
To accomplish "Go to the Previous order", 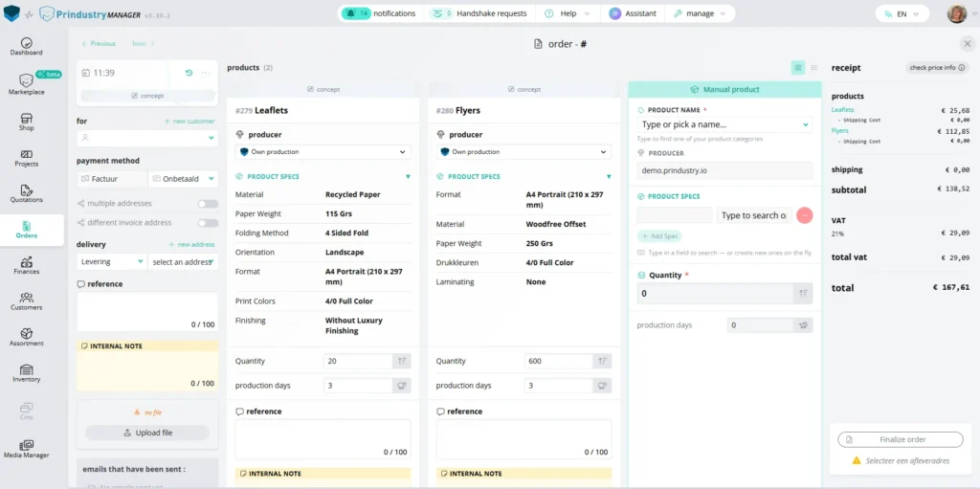I will (x=99, y=44).
